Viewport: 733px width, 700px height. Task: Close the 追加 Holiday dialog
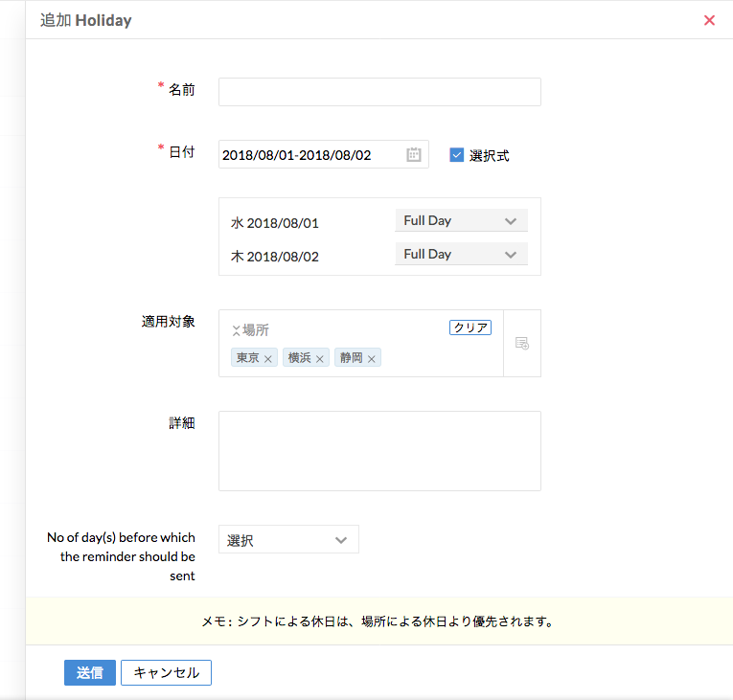[709, 20]
